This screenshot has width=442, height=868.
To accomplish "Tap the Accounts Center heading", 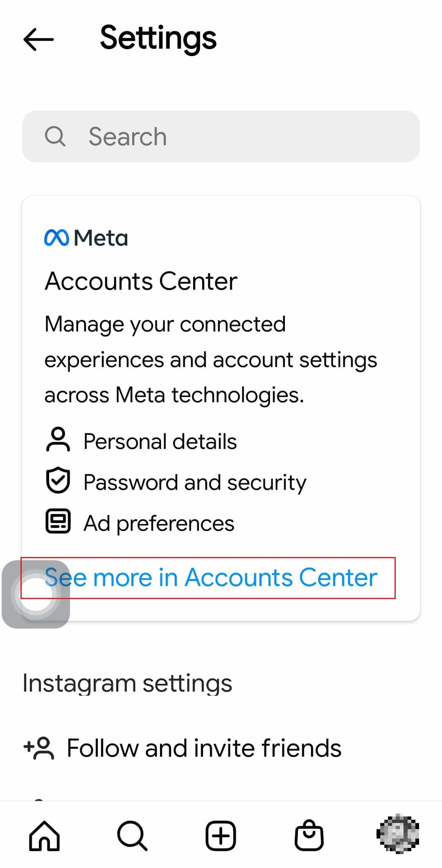I will coord(141,281).
